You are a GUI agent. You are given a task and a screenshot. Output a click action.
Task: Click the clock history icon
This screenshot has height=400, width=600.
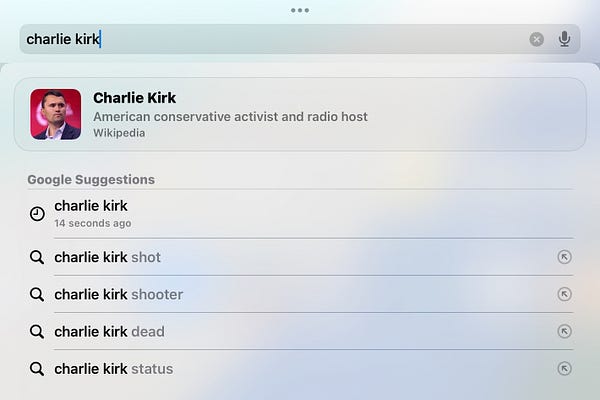[x=37, y=214]
